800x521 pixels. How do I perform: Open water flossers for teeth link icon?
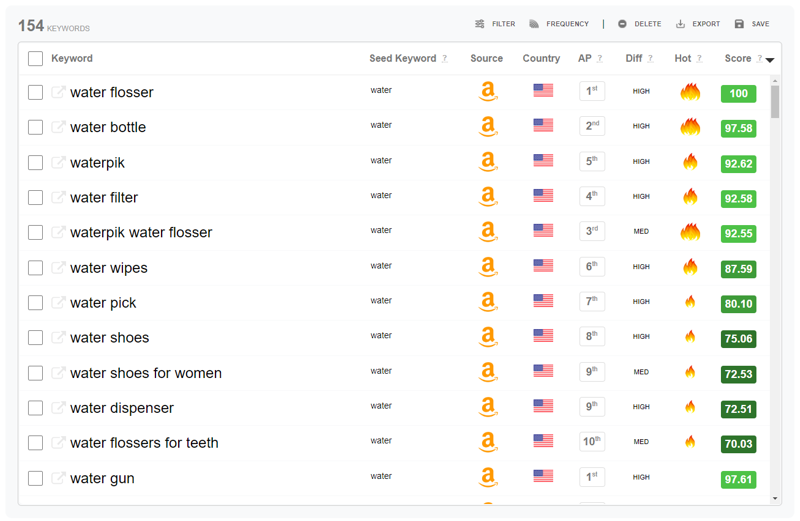(58, 442)
